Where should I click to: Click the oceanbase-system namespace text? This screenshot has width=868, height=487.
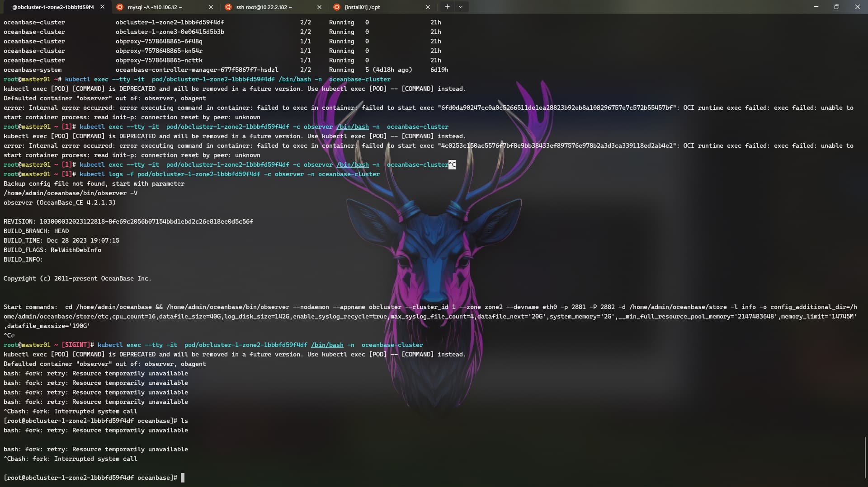coord(33,70)
